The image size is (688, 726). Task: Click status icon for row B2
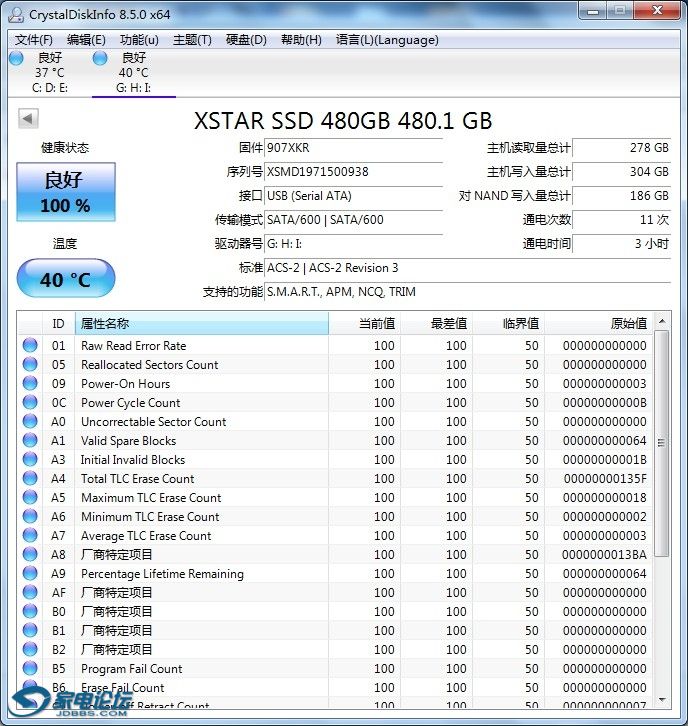tap(30, 649)
